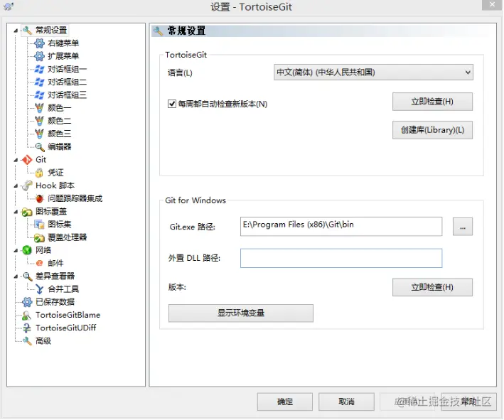This screenshot has height=420, width=504.
Task: Select 已保存数据 in the settings tree
Action: (x=55, y=302)
